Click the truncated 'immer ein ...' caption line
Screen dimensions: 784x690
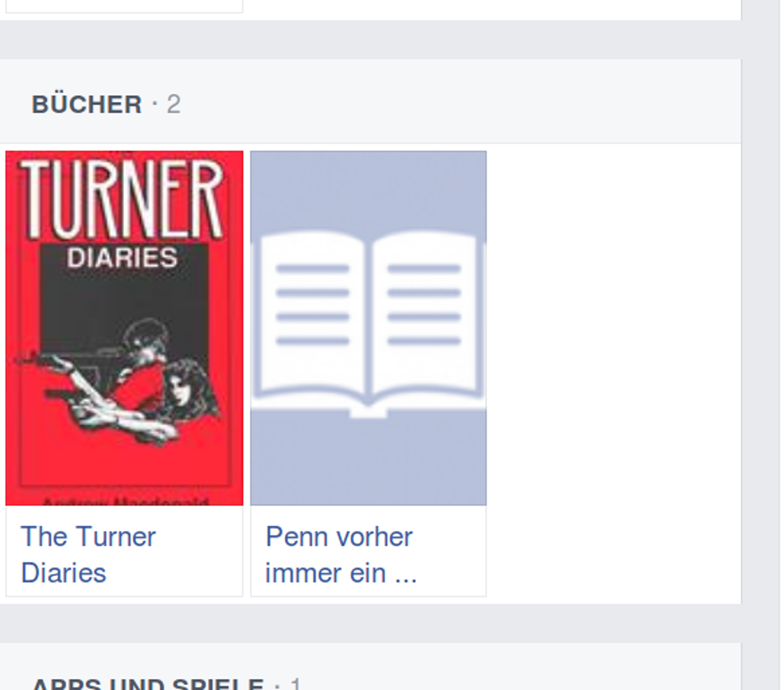pos(341,573)
